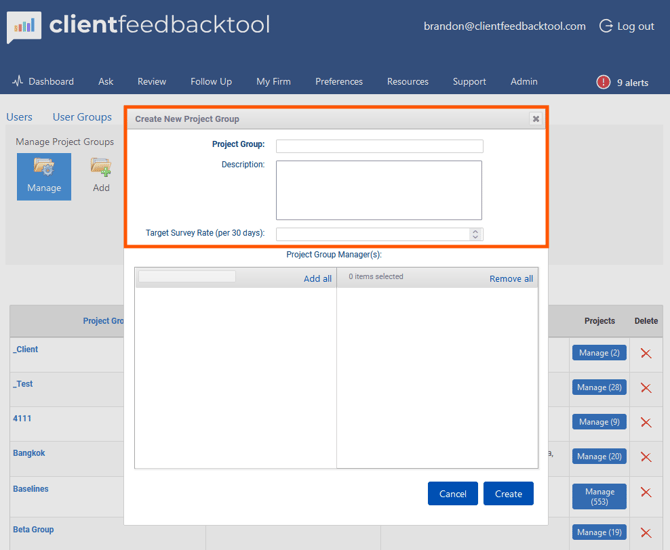Click the clientfeedbacktool logo icon
Screen dimensions: 670x550
pos(24,27)
